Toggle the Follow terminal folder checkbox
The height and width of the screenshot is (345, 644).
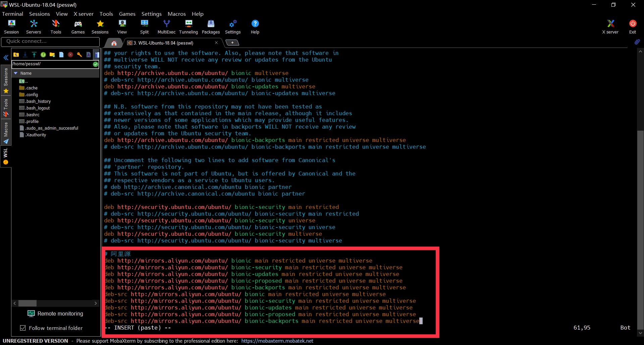23,328
